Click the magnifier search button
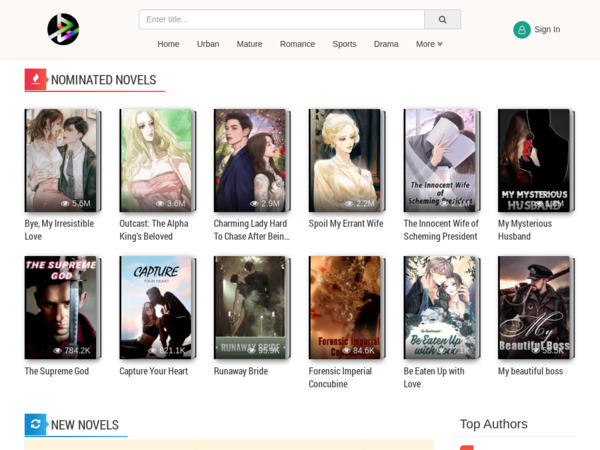This screenshot has height=450, width=600. (x=442, y=19)
